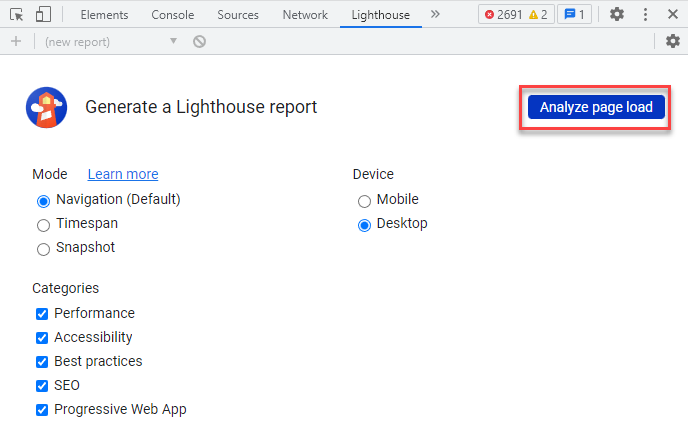The image size is (688, 429).
Task: Toggle the SEO checkbox
Action: [42, 386]
